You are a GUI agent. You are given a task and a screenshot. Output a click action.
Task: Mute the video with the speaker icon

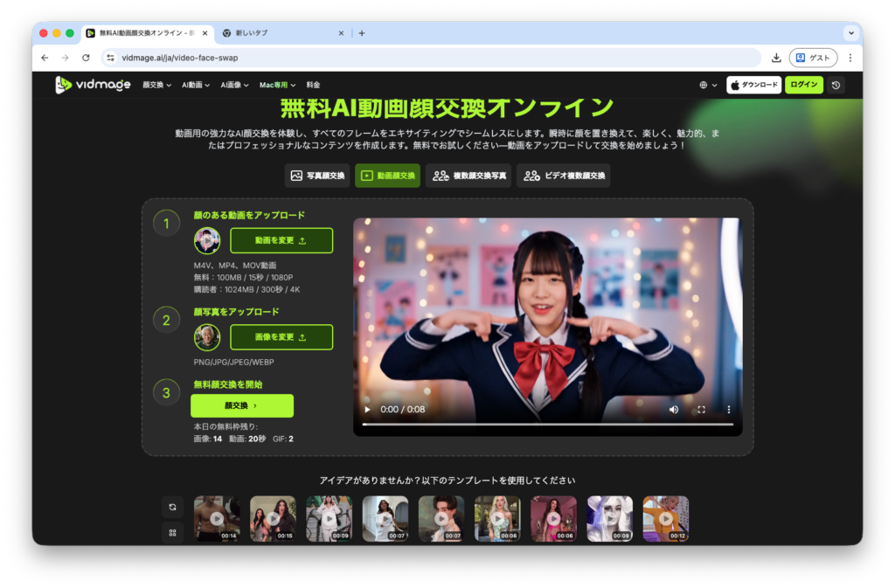click(673, 409)
